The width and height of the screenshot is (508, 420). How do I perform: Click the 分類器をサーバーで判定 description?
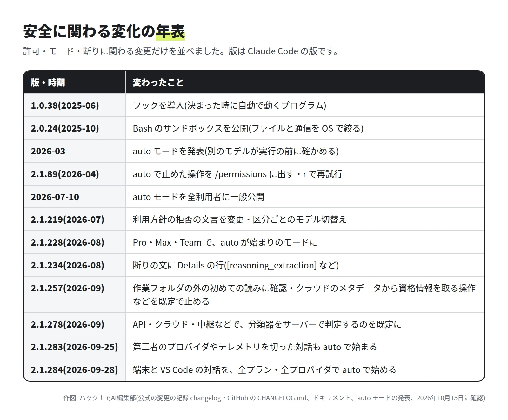click(x=267, y=324)
